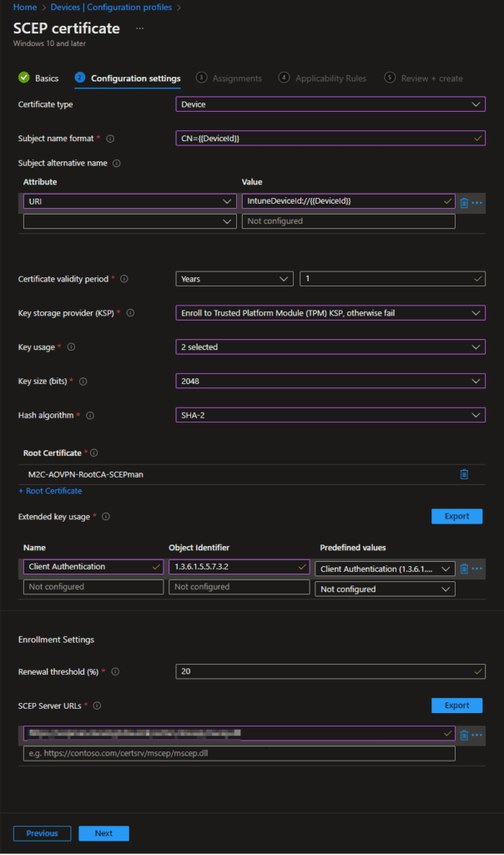
Task: Delete the Client Authentication extended key usage
Action: (x=464, y=569)
